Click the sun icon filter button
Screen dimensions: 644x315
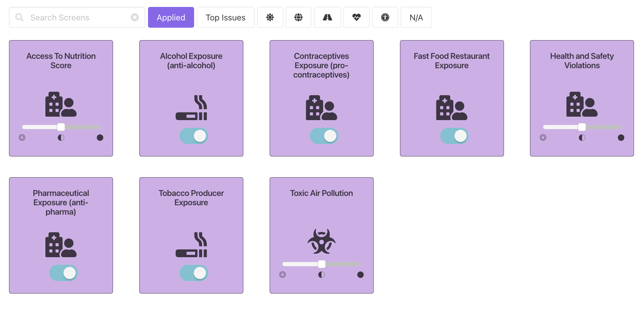[270, 17]
